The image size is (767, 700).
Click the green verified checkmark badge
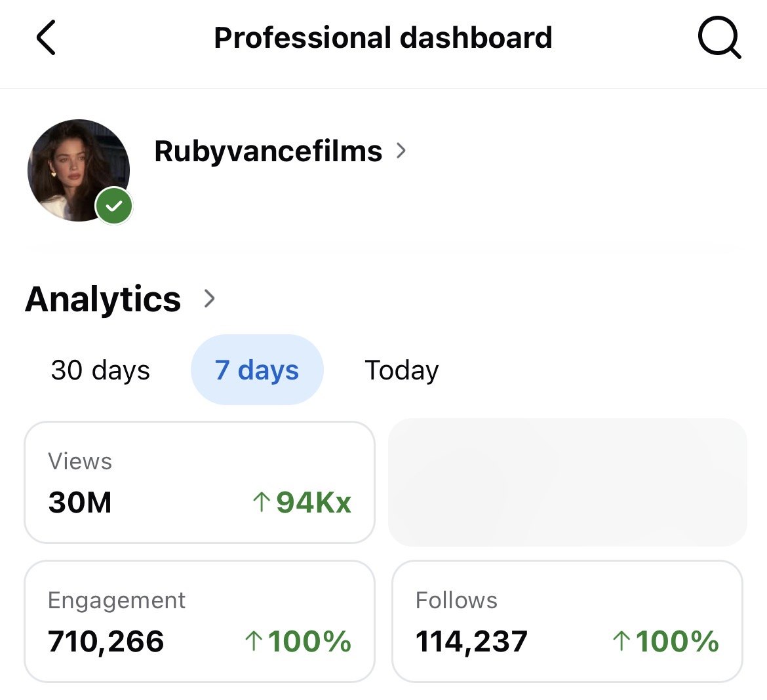(x=113, y=205)
